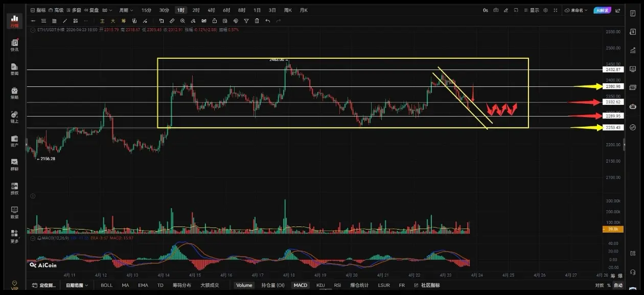Open the 资产 assets sidebar icon
Screen dimensions: 644x295
click(x=14, y=141)
